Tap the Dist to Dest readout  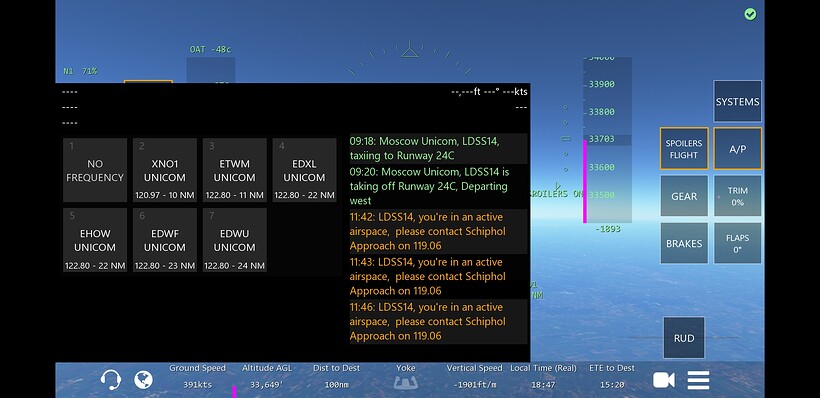point(336,376)
